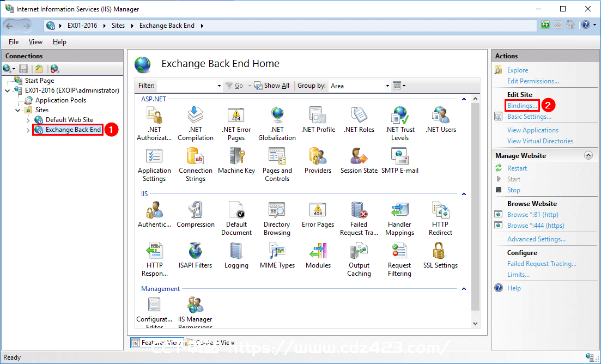Open the .NET Profile feature
601x364 pixels.
pos(318,120)
